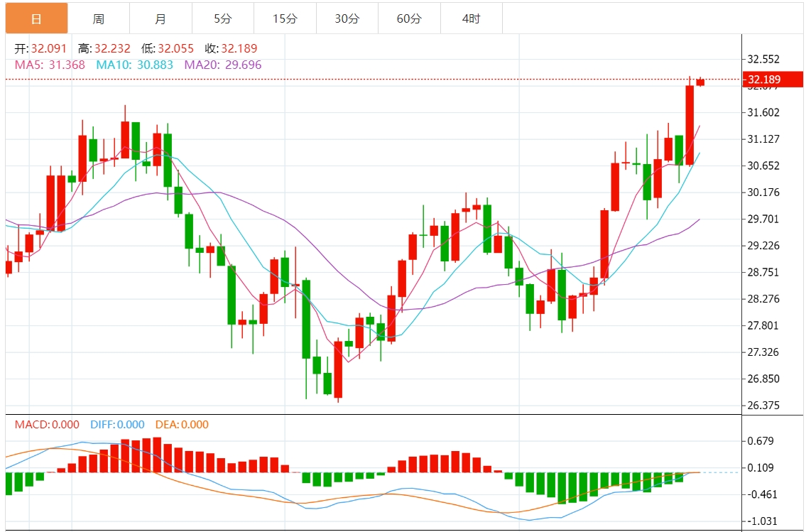811x532 pixels.
Task: Click the open price value 32.091
Action: click(49, 48)
